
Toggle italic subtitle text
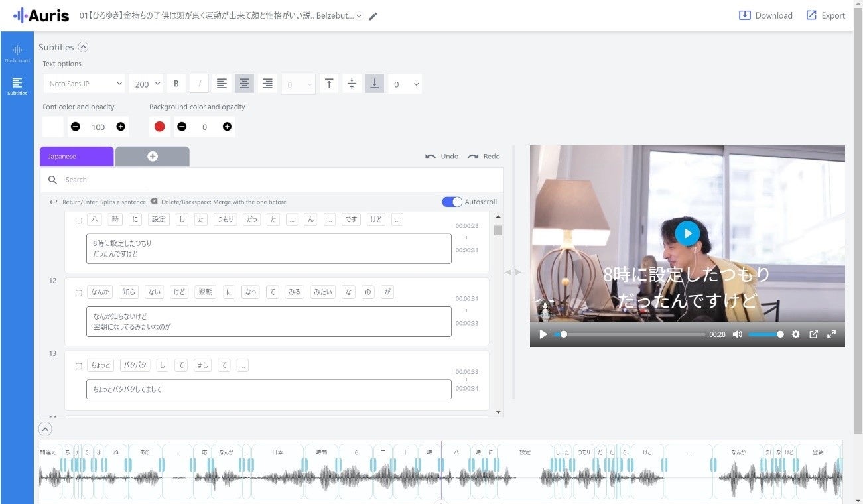[199, 84]
